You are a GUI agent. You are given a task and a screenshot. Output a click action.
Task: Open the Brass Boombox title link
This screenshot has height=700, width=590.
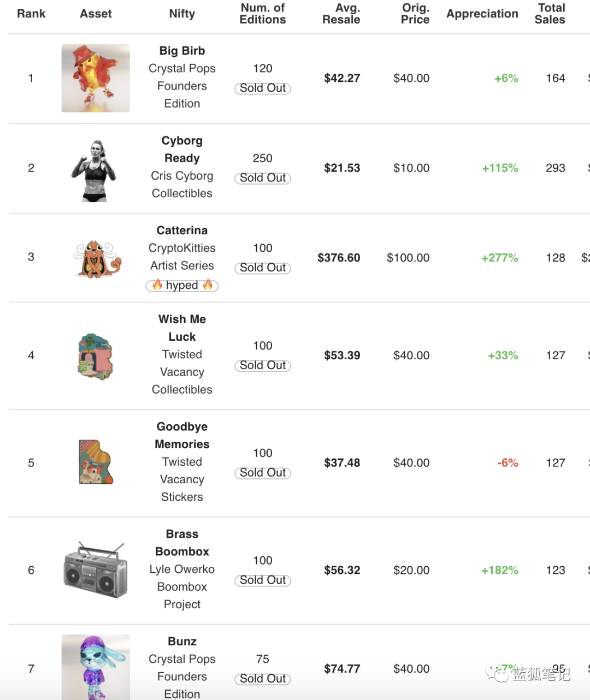(182, 543)
